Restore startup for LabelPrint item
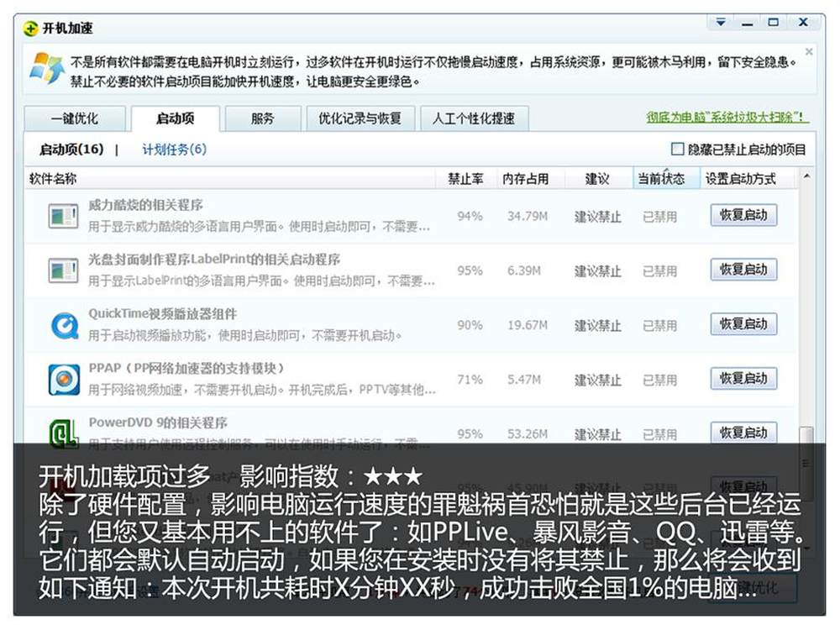Screen dimensions: 840x630 pyautogui.click(x=743, y=270)
